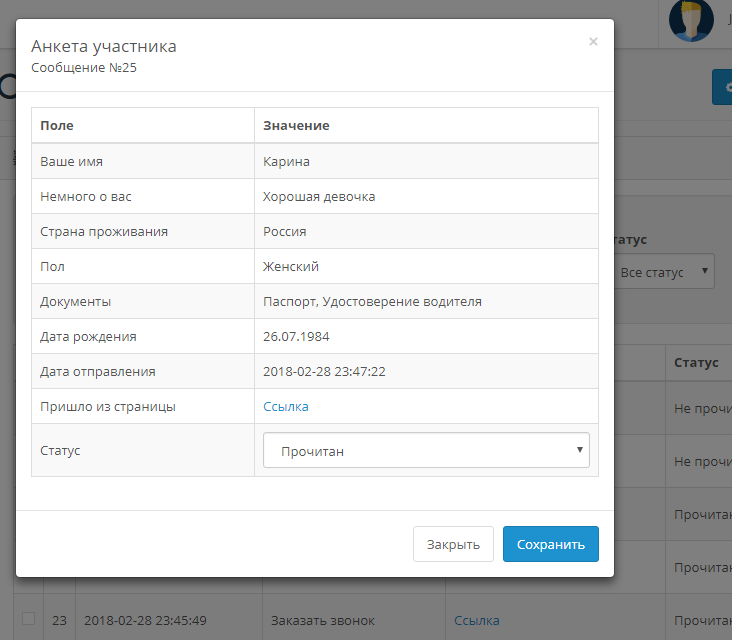The width and height of the screenshot is (732, 640).
Task: Save changes with the Сохранить button
Action: pos(550,545)
